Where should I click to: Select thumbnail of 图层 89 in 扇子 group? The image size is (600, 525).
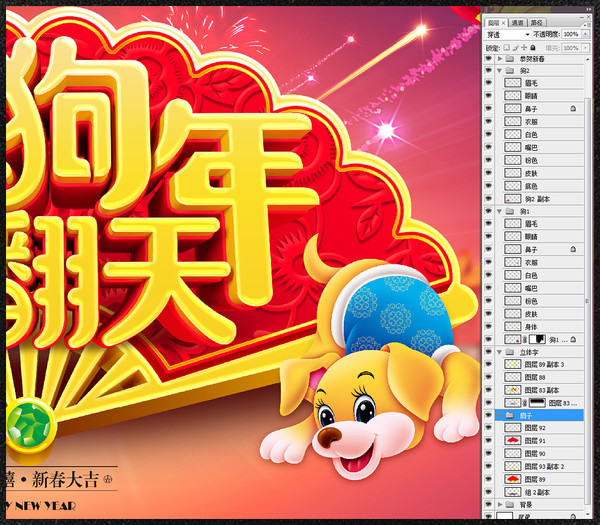pyautogui.click(x=513, y=479)
